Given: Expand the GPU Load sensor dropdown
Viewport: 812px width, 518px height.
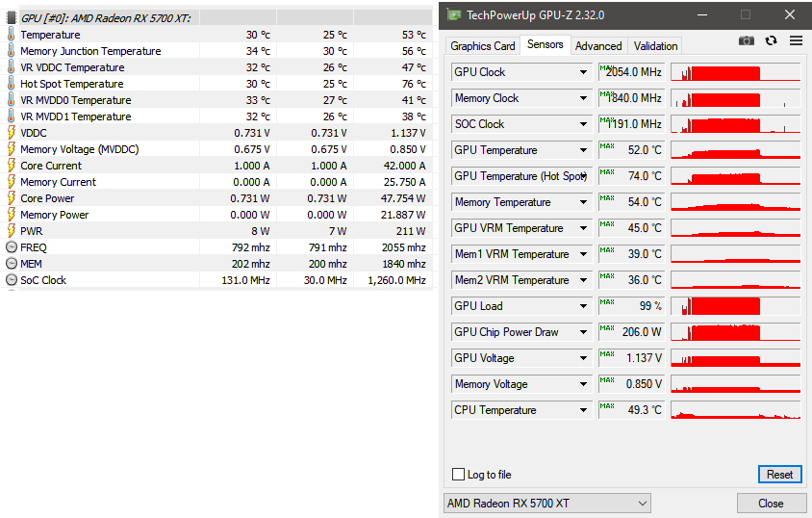Looking at the screenshot, I should click(583, 306).
